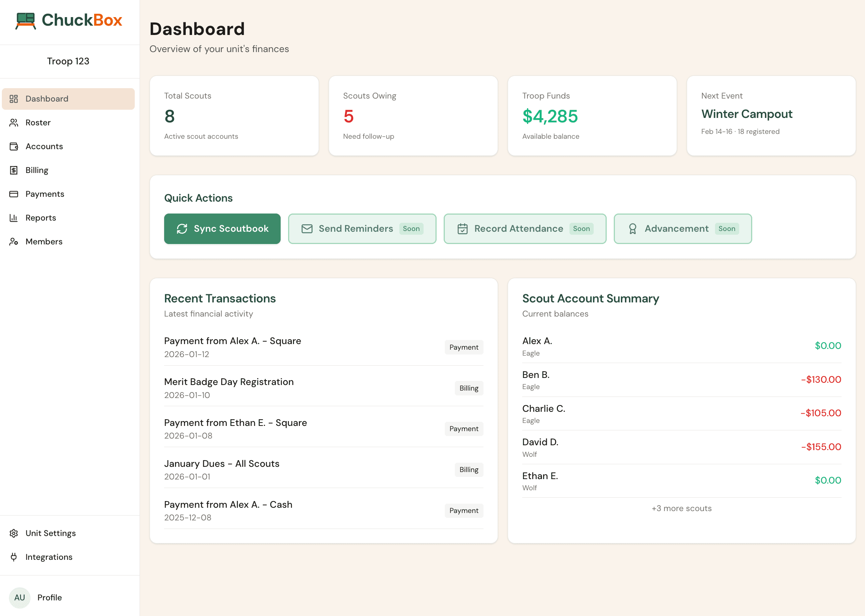Expand the '+3 more scouts' entry
The image size is (865, 616).
[x=681, y=508]
